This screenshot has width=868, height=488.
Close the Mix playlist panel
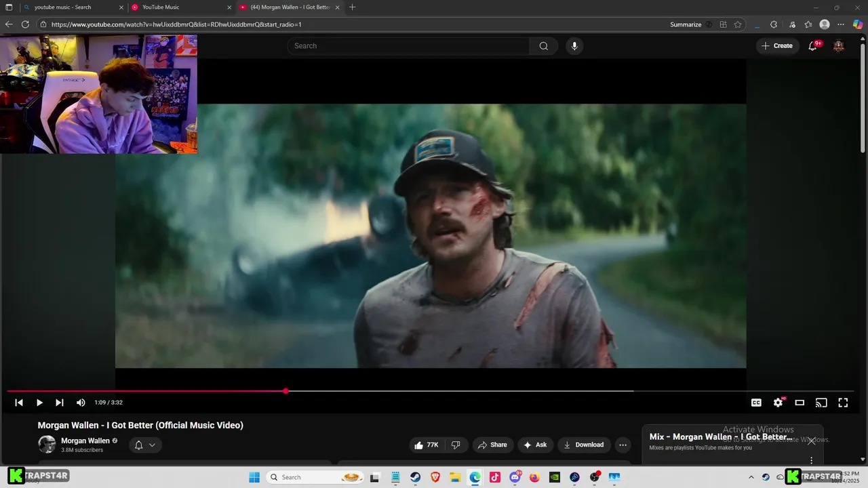pyautogui.click(x=811, y=441)
